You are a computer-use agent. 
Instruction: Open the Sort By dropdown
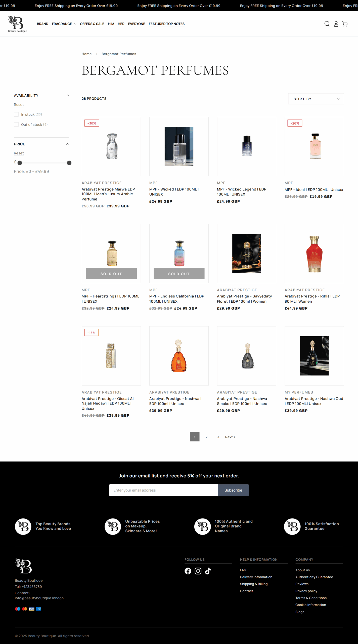[316, 99]
